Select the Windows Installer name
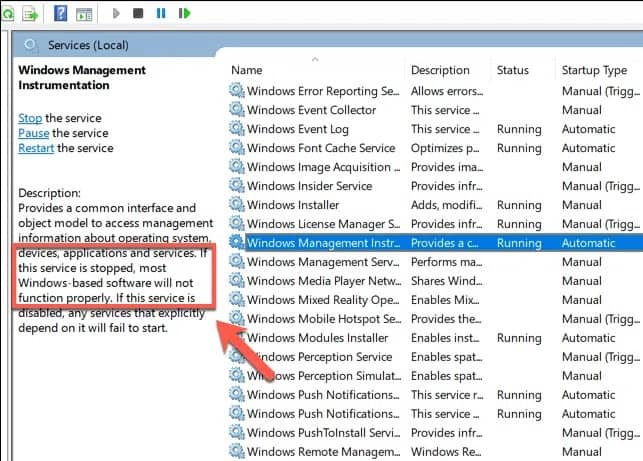643x461 pixels. click(293, 205)
